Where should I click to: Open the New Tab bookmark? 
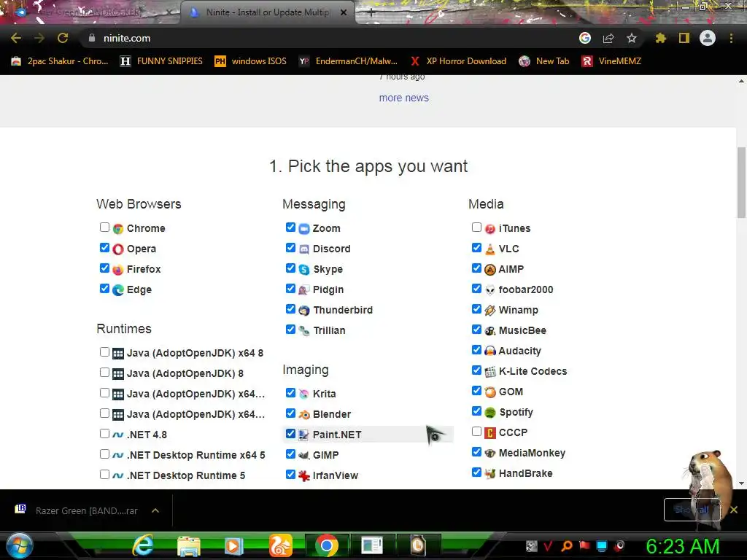point(544,61)
